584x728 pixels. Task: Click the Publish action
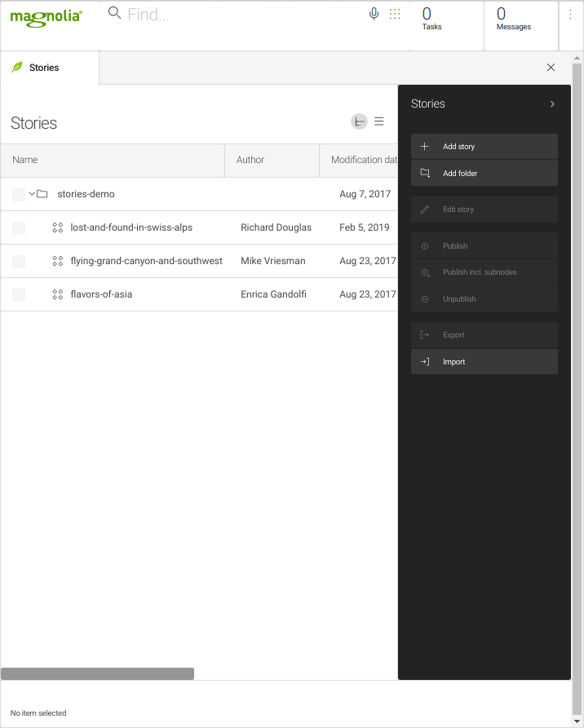pyautogui.click(x=484, y=246)
